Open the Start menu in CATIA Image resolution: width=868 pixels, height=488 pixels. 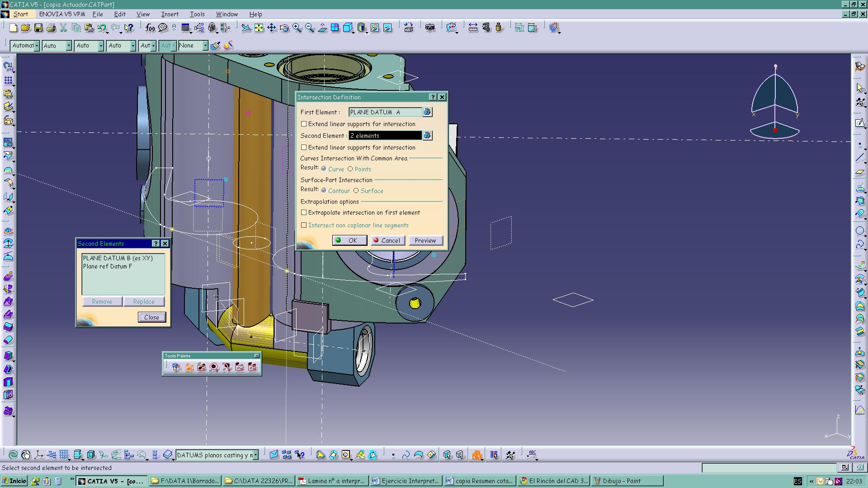[x=21, y=14]
